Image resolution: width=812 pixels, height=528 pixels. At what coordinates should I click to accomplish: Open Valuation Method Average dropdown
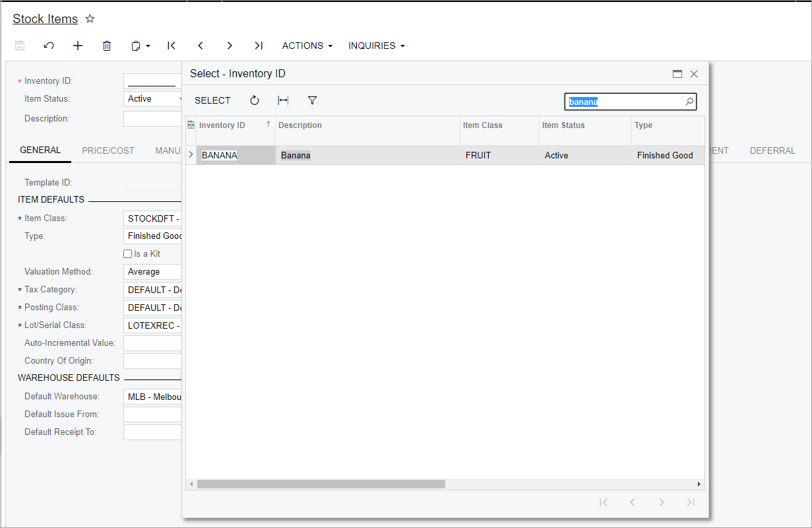click(152, 272)
